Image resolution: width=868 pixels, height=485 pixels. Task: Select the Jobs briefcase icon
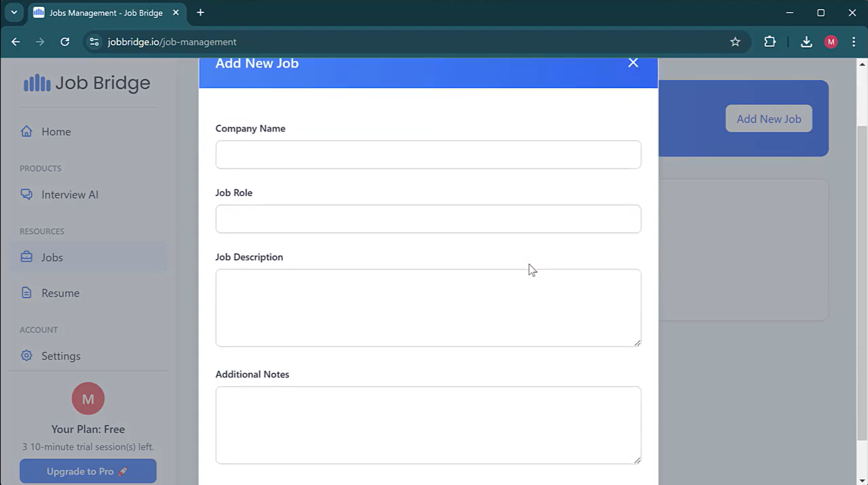[26, 257]
